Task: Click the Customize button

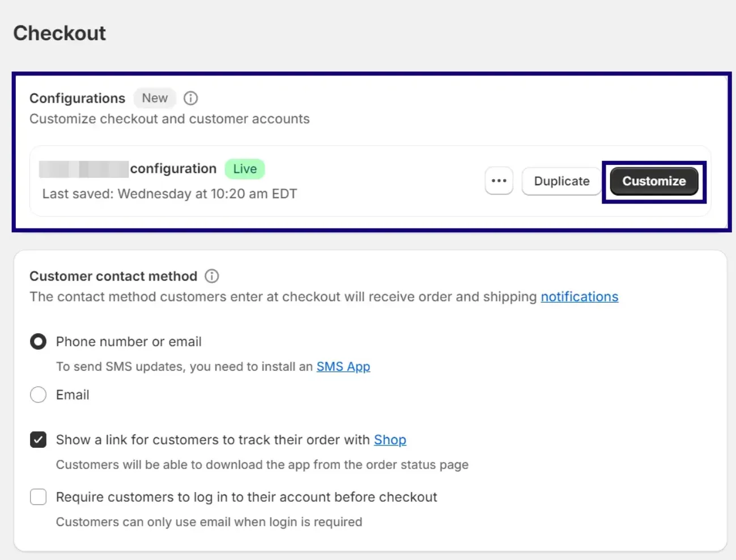Action: pyautogui.click(x=654, y=181)
